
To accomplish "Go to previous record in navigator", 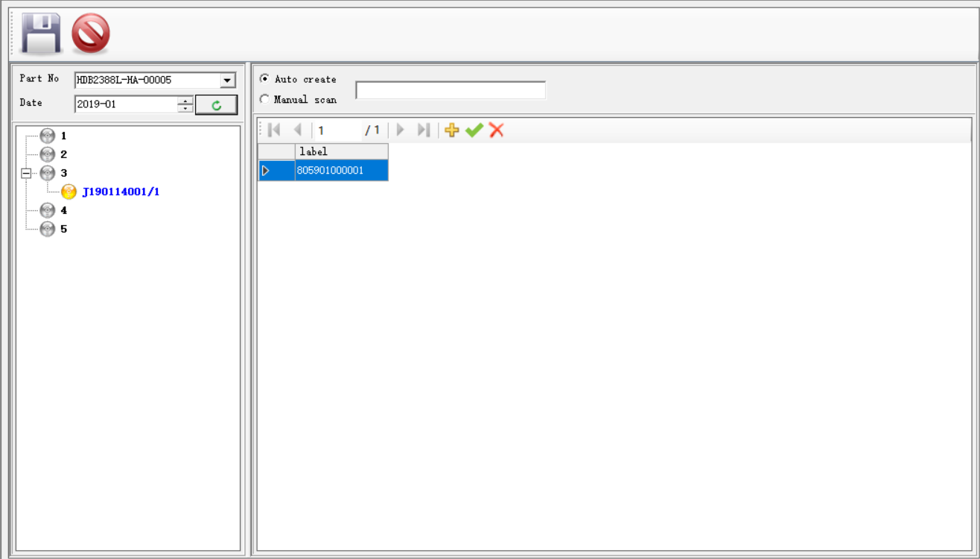I will (x=297, y=130).
